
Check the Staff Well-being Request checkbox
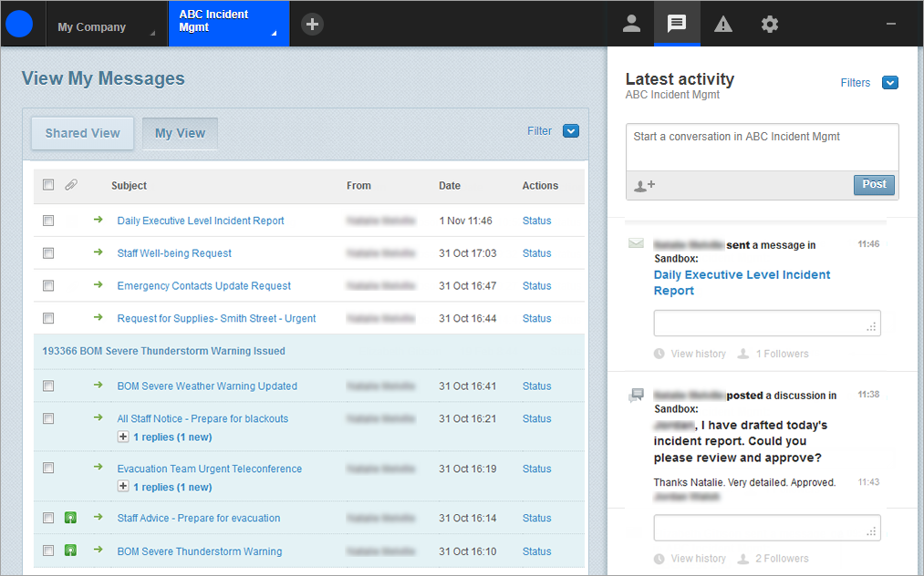coord(48,253)
